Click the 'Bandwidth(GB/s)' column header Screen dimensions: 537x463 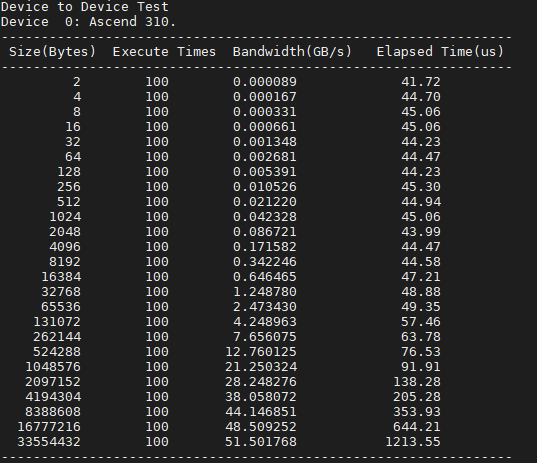(x=292, y=52)
